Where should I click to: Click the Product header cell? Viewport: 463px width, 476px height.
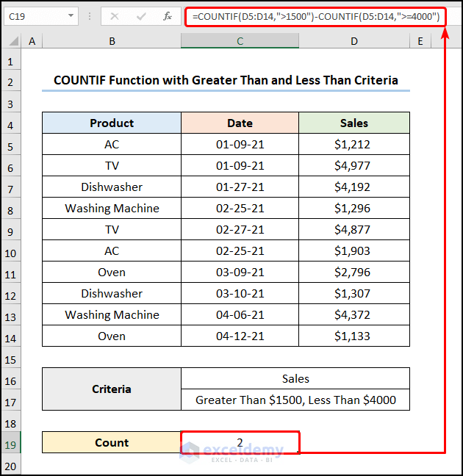pos(112,123)
